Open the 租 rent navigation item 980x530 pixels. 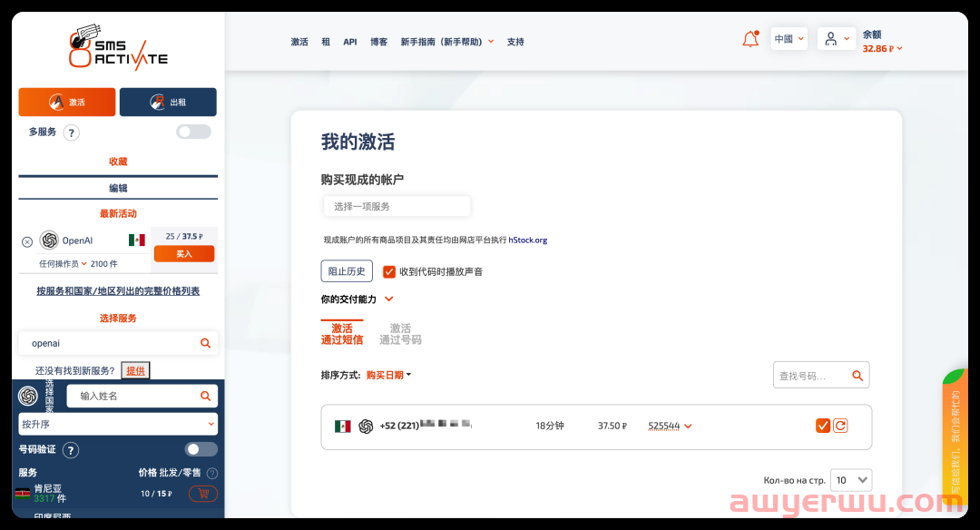click(326, 42)
